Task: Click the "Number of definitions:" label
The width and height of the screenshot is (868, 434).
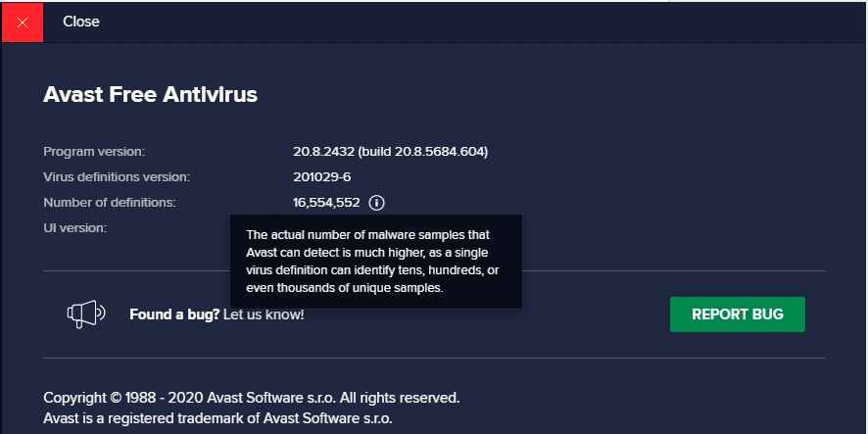Action: pos(110,203)
